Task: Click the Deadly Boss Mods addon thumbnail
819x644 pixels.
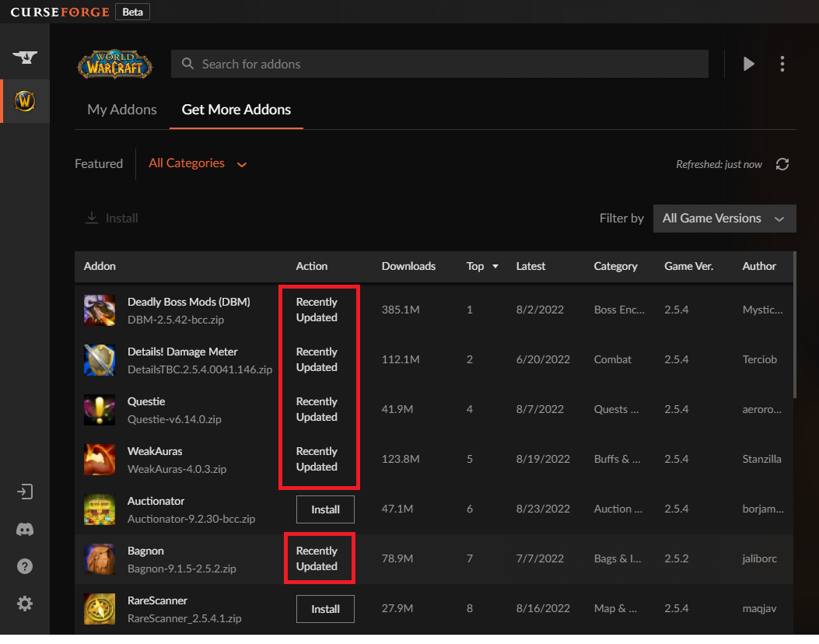Action: [x=100, y=310]
